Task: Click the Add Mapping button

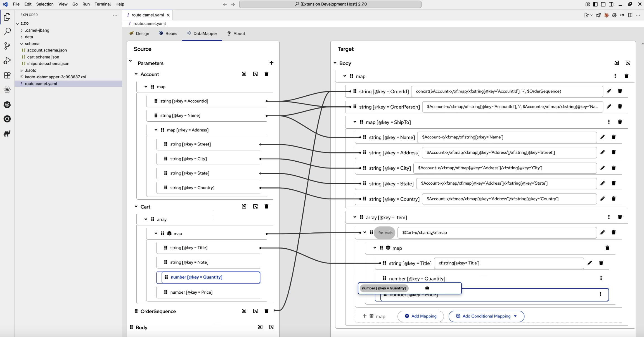Action: pyautogui.click(x=420, y=316)
